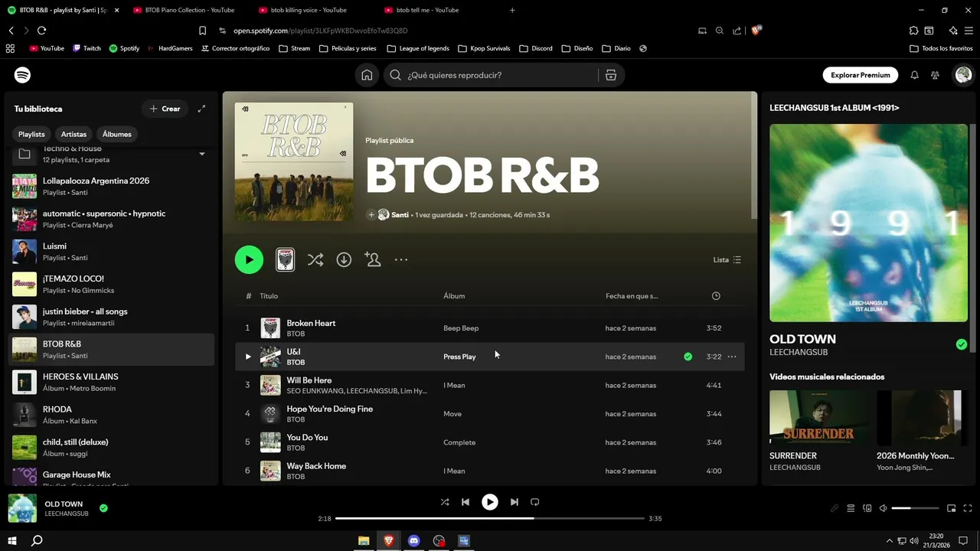Click the BTOB R&B playlist cover image
The image size is (980, 551).
(x=294, y=162)
